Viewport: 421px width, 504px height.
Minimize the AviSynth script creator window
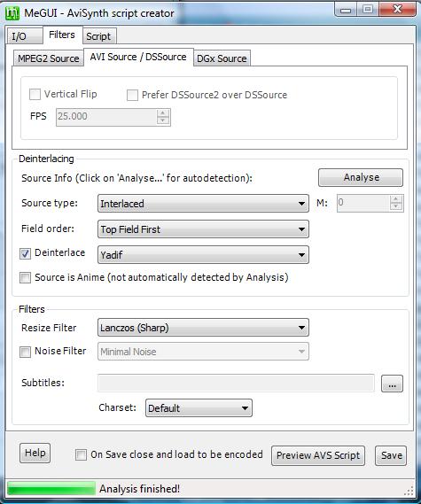[x=346, y=10]
